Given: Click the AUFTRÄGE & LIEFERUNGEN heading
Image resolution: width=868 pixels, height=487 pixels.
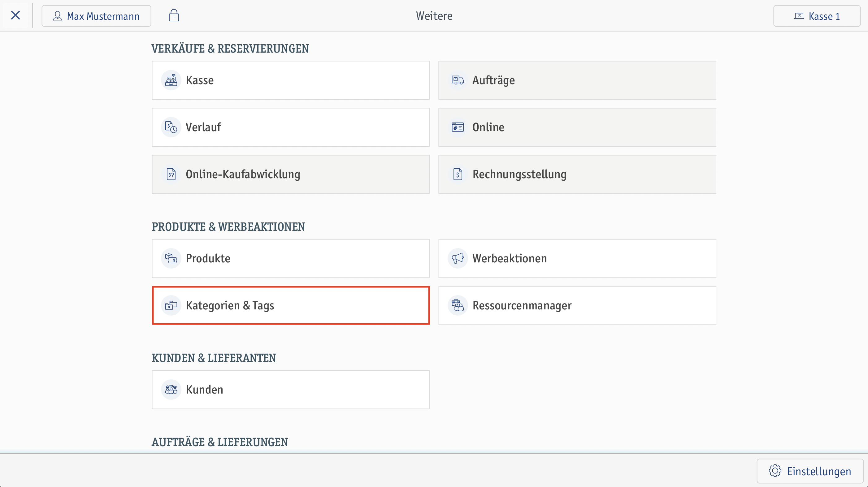Looking at the screenshot, I should point(220,442).
